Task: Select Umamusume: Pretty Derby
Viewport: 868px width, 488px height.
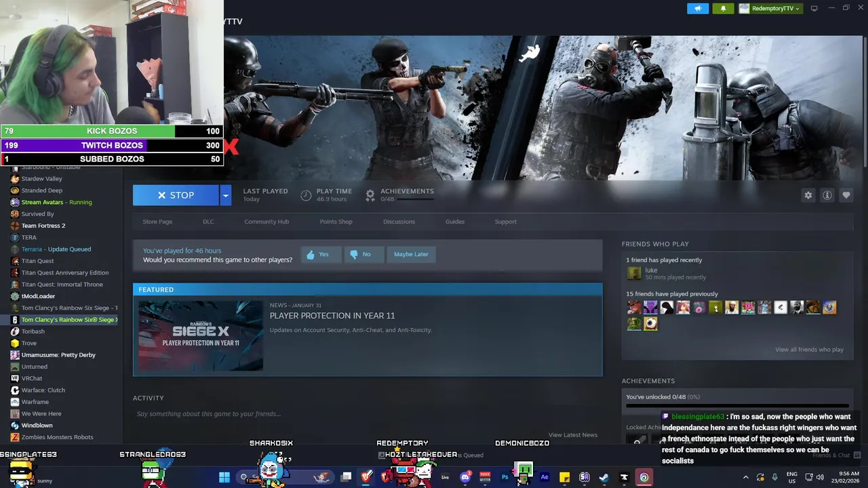Action: pyautogui.click(x=58, y=355)
